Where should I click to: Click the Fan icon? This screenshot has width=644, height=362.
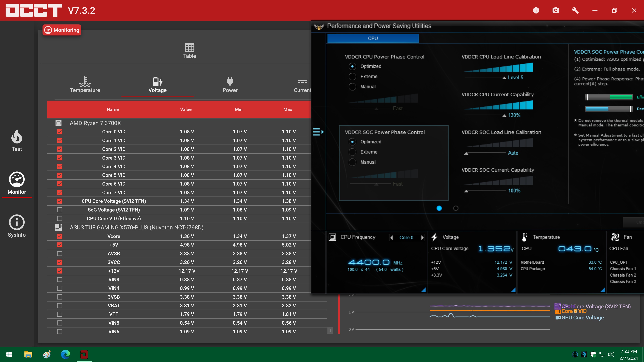(615, 237)
